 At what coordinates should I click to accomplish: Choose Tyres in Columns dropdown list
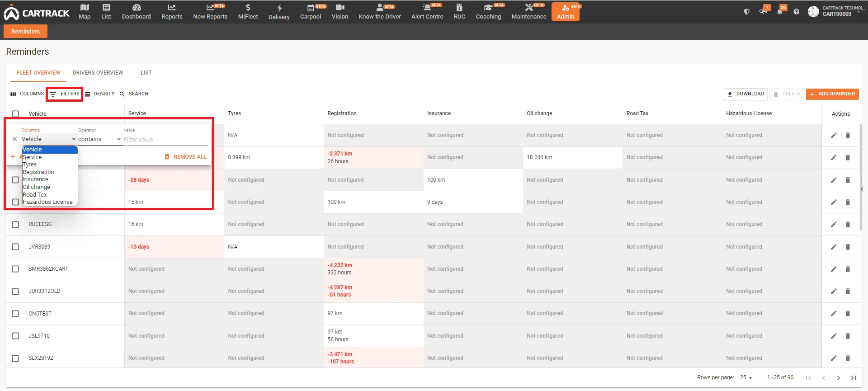click(x=50, y=165)
